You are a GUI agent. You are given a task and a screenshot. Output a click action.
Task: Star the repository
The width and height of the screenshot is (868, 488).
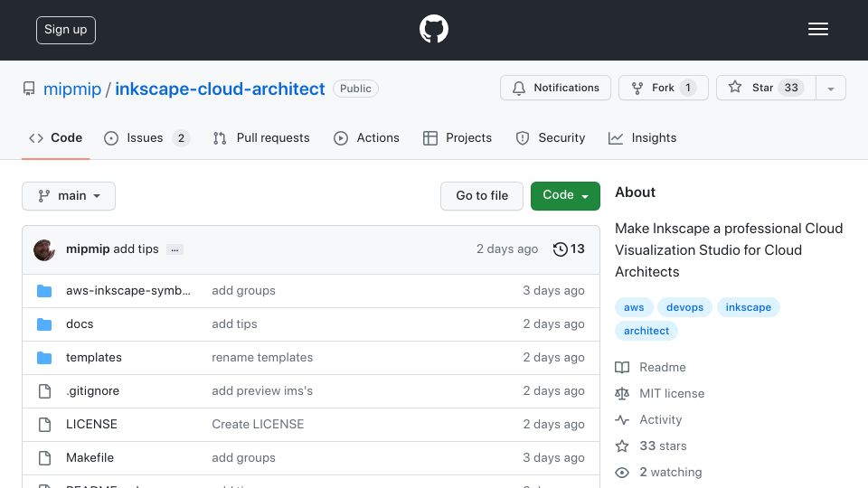coord(766,88)
